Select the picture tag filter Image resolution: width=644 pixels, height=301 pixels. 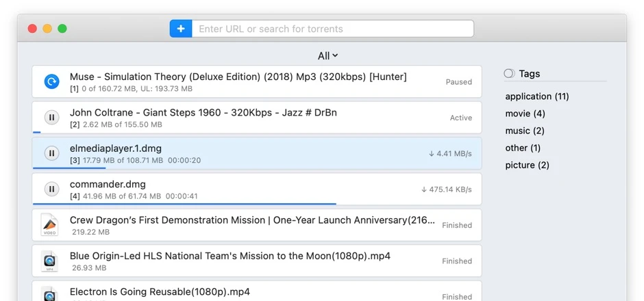pos(527,165)
